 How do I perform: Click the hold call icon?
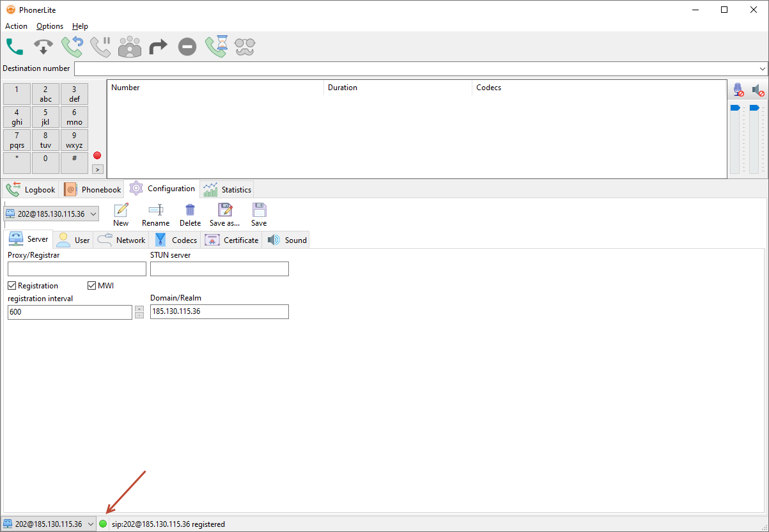click(x=100, y=47)
